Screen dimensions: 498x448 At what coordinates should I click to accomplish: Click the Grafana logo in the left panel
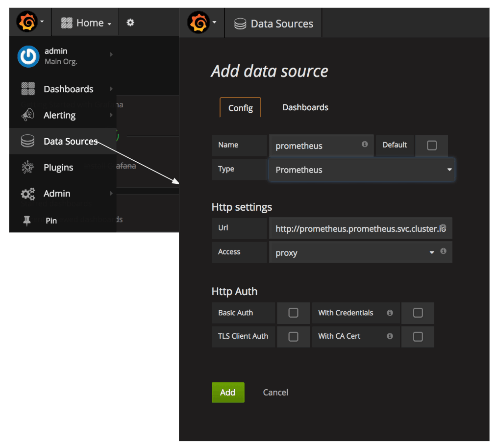(x=27, y=22)
